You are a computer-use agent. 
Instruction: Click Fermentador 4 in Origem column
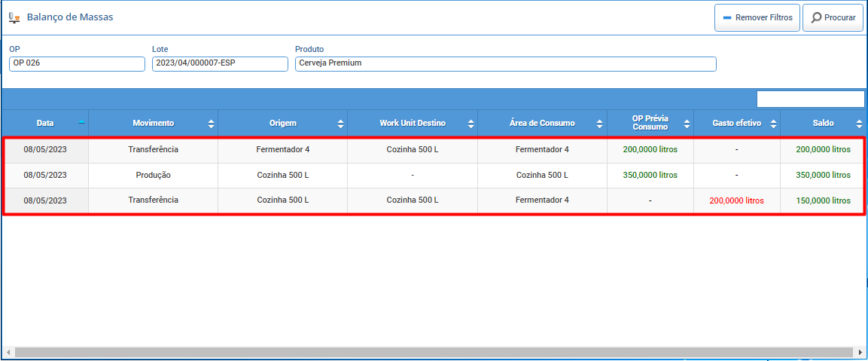pos(283,150)
